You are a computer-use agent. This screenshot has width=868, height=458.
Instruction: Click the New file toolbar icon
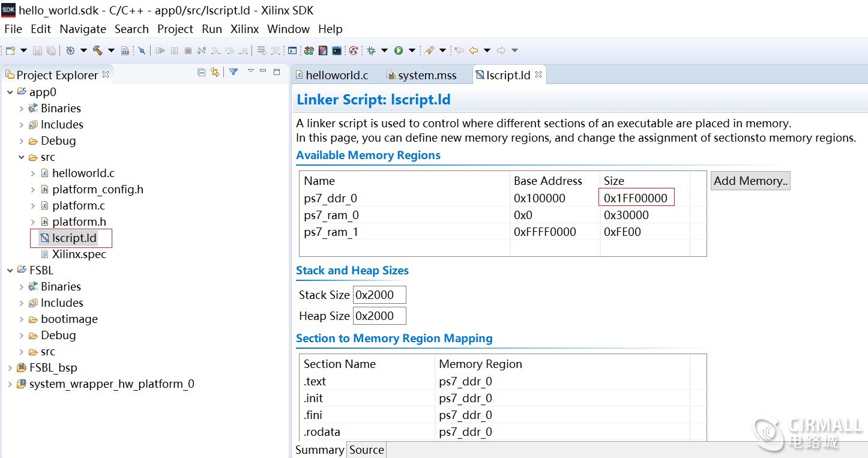10,50
